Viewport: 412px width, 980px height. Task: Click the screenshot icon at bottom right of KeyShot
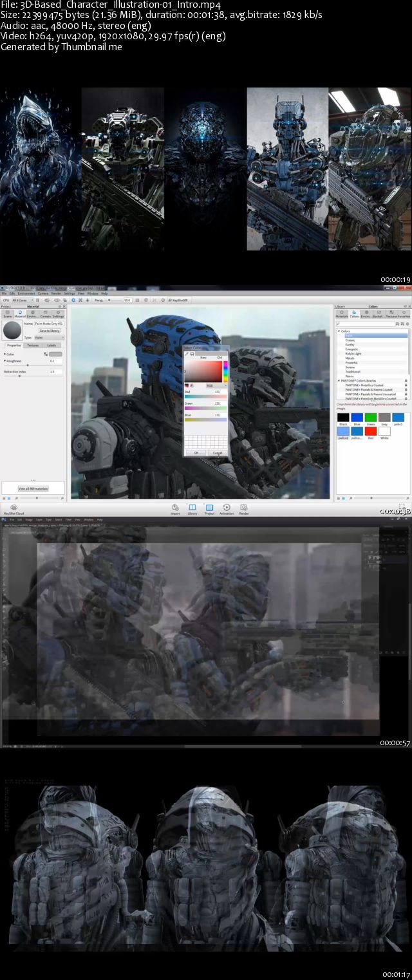pyautogui.click(x=402, y=507)
